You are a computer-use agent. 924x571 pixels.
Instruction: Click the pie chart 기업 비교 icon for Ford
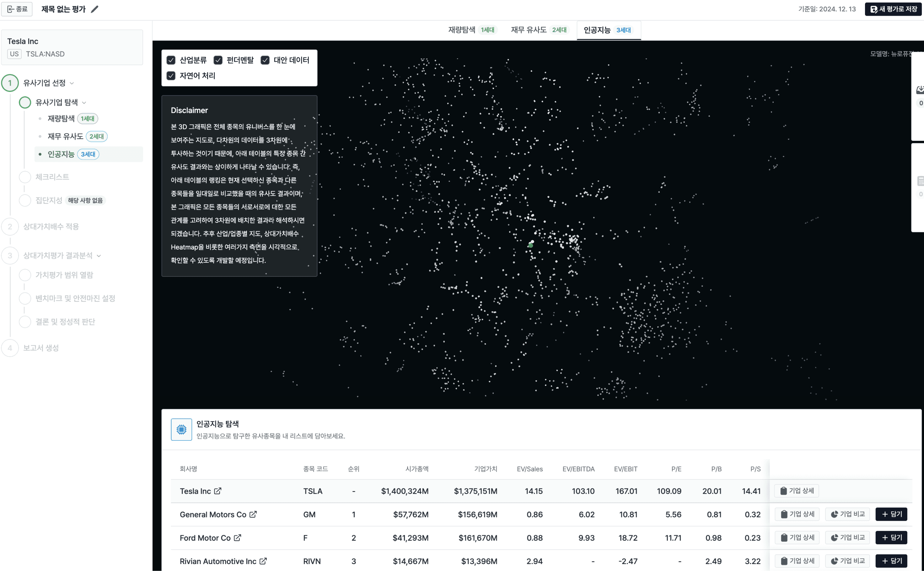835,537
